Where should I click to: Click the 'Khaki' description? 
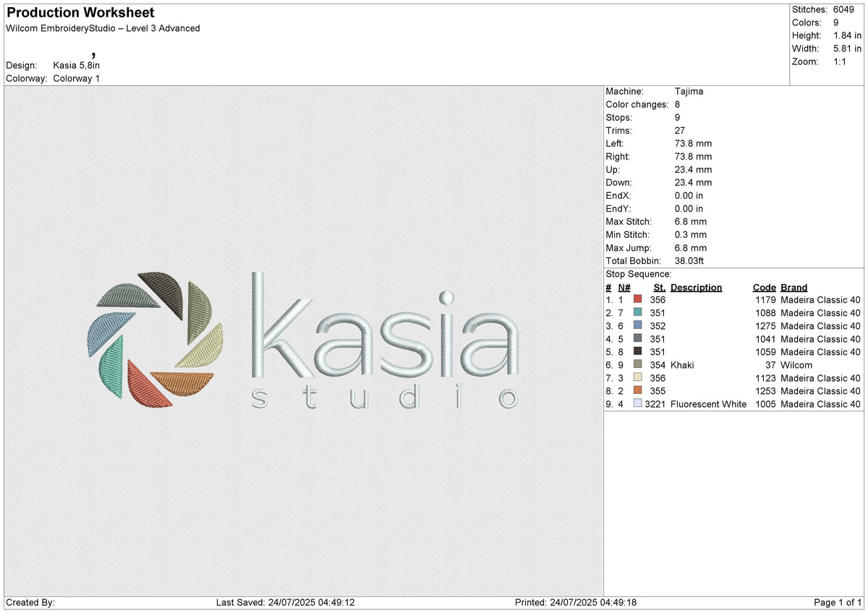(x=682, y=364)
